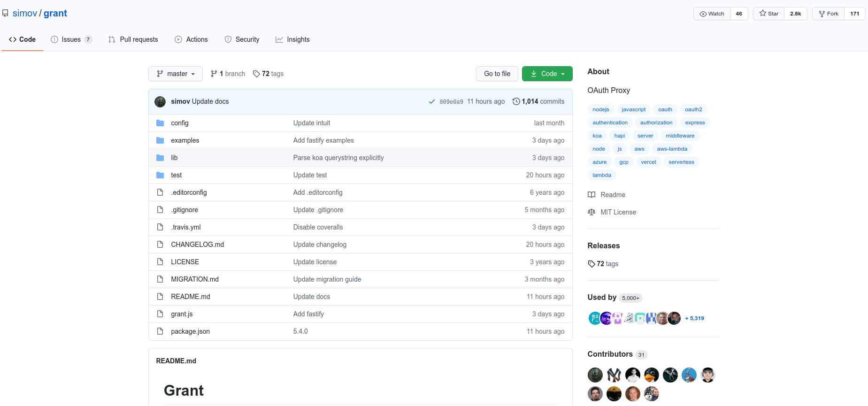Open the first contributor avatar
This screenshot has width=868, height=406.
[595, 375]
